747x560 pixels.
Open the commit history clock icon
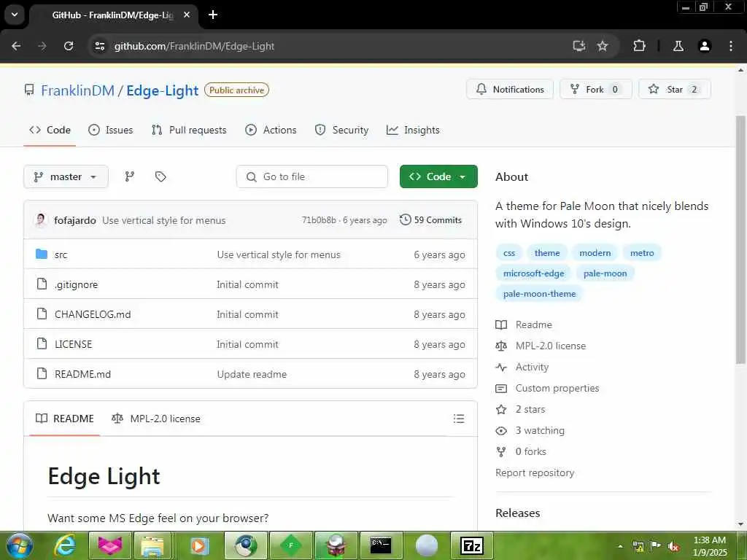coord(405,220)
